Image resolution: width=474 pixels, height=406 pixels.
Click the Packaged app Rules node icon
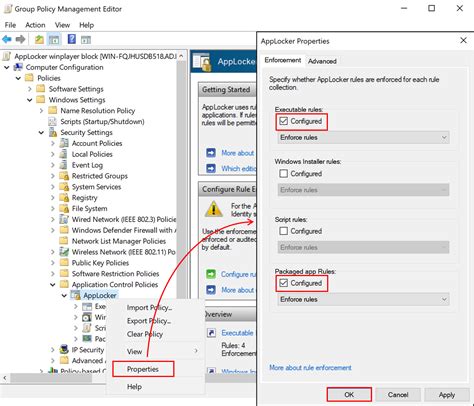click(x=87, y=339)
